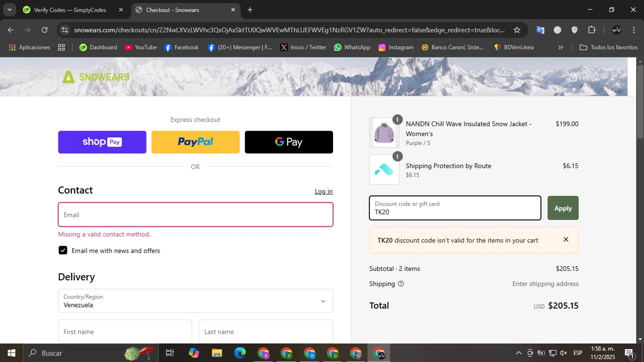This screenshot has height=362, width=644.
Task: Close the Verify Codes tab
Action: (x=121, y=9)
